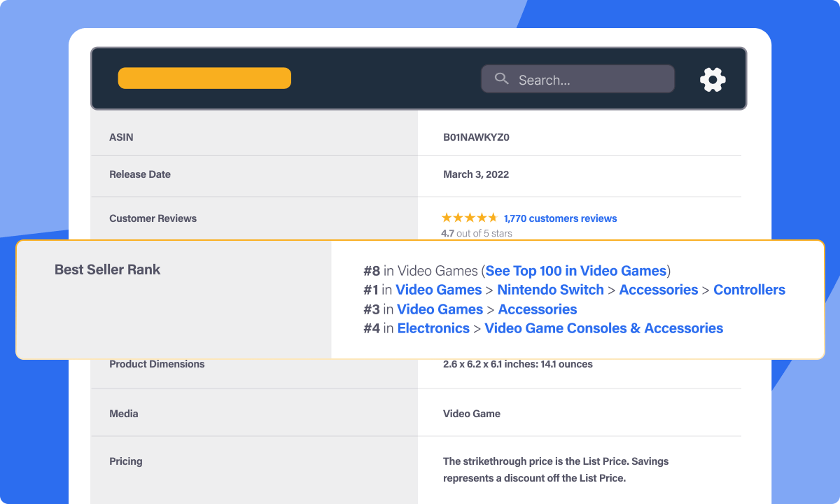Screen dimensions: 840x504
Task: Type in the Search... input field
Action: click(x=588, y=80)
